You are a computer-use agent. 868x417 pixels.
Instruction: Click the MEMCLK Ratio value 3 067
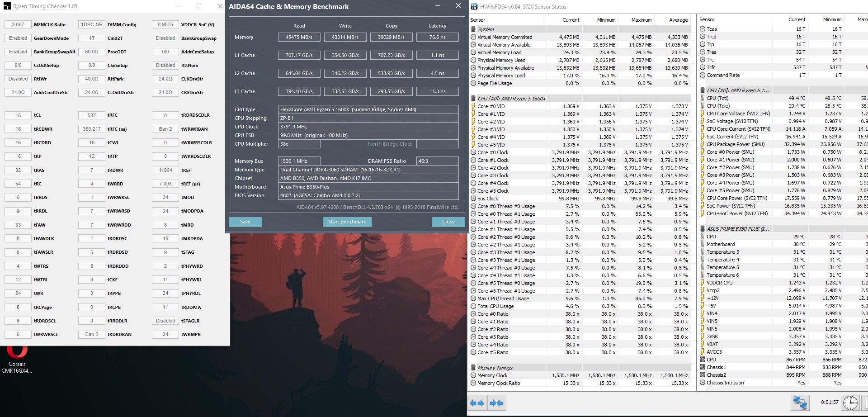coord(18,24)
